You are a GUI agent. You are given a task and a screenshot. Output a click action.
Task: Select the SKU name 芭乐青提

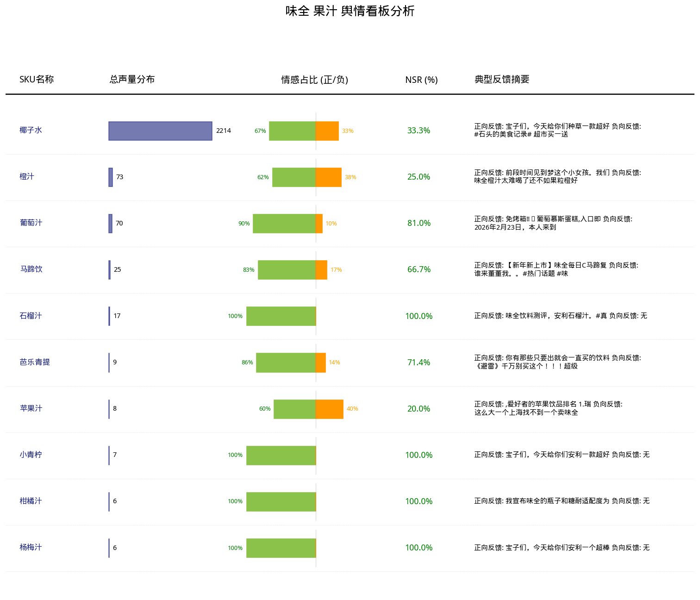click(x=35, y=362)
